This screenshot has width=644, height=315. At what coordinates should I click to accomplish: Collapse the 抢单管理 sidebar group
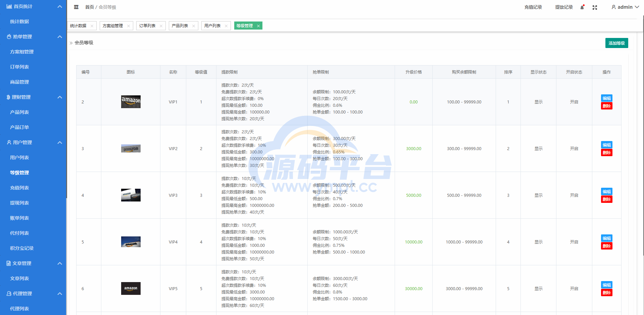pyautogui.click(x=60, y=37)
